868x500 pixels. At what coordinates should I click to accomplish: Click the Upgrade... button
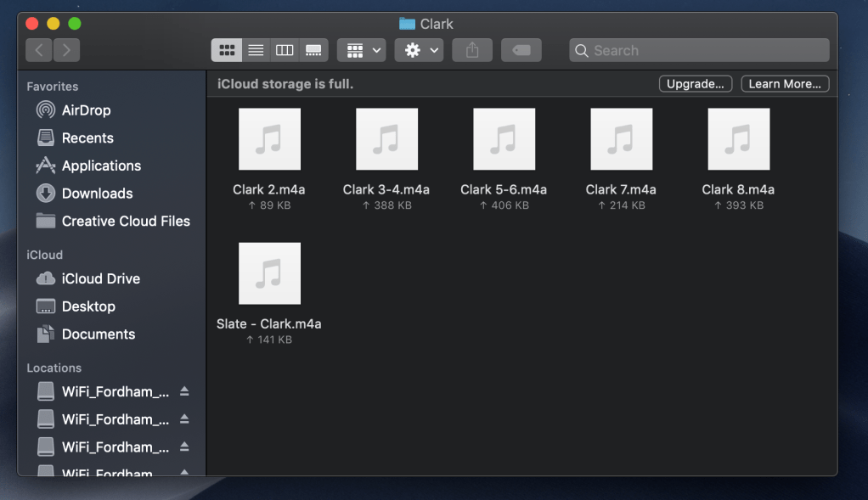[x=695, y=84]
